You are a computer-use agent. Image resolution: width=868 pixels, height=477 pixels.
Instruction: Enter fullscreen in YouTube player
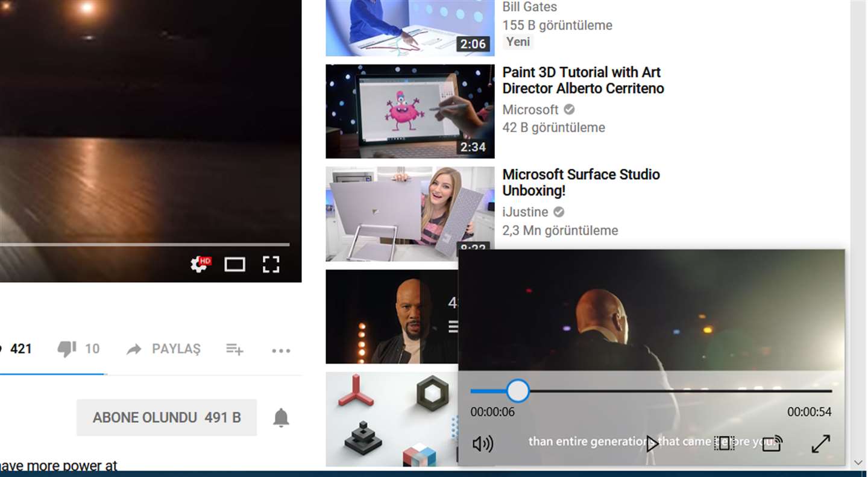[271, 264]
